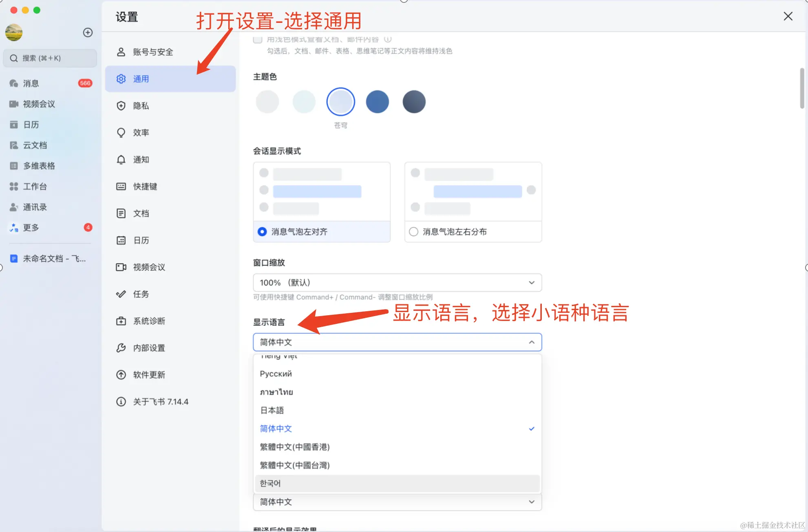Viewport: 808px width, 532px height.
Task: Open 关于飞书 7.14.4 about page
Action: click(x=161, y=402)
